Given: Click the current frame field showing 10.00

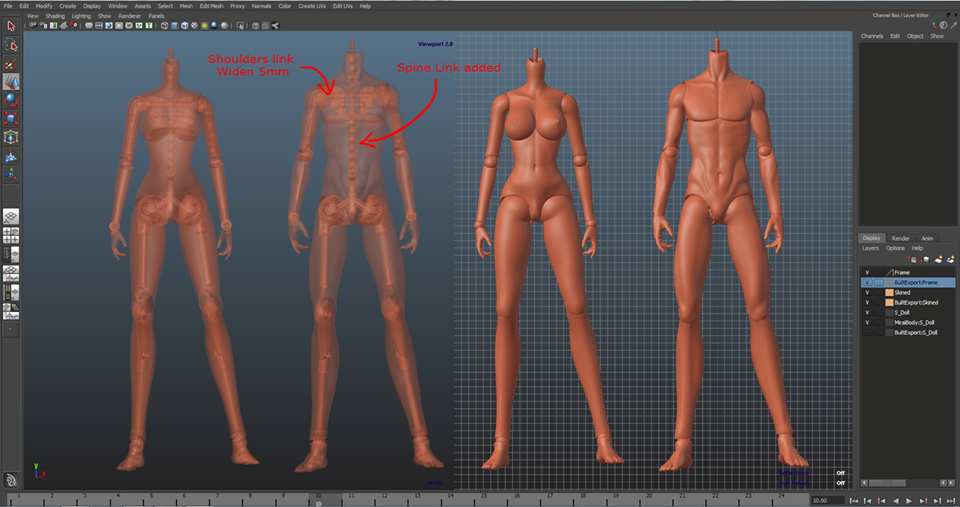Looking at the screenshot, I should click(827, 500).
